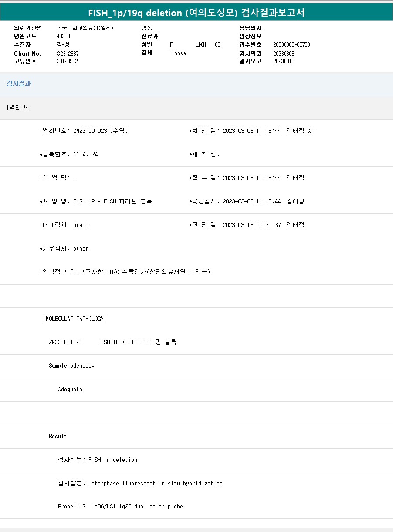
Task: Click the report title header banner
Action: [196, 13]
